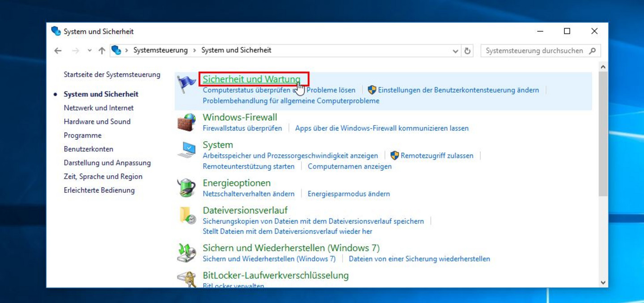Click the Sichern und Wiederherstellen drive icon
Image resolution: width=644 pixels, height=303 pixels.
186,253
